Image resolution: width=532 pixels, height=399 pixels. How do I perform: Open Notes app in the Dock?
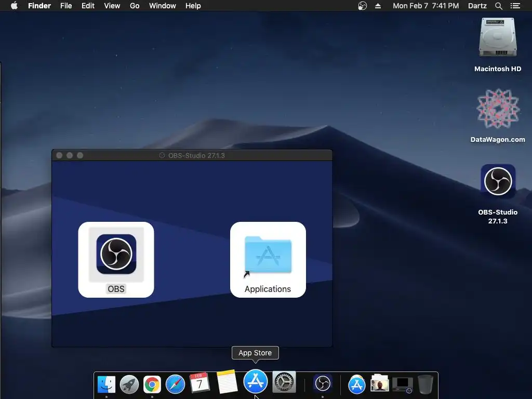click(227, 382)
